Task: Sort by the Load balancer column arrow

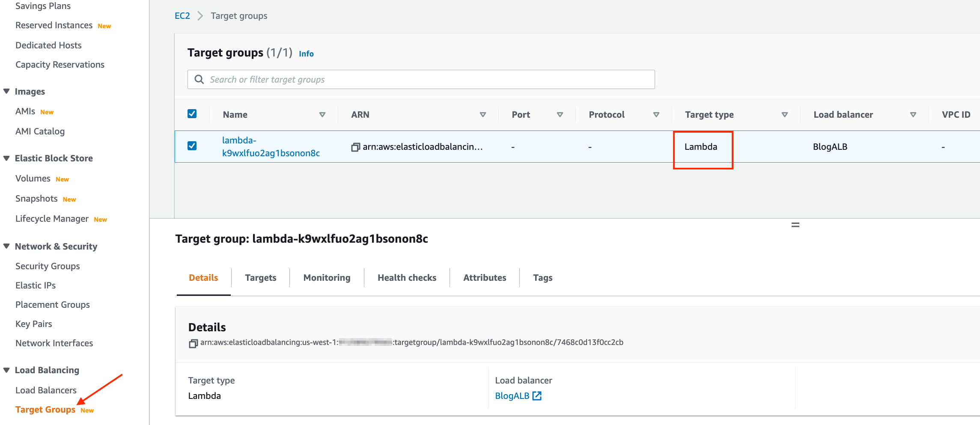Action: pyautogui.click(x=913, y=115)
